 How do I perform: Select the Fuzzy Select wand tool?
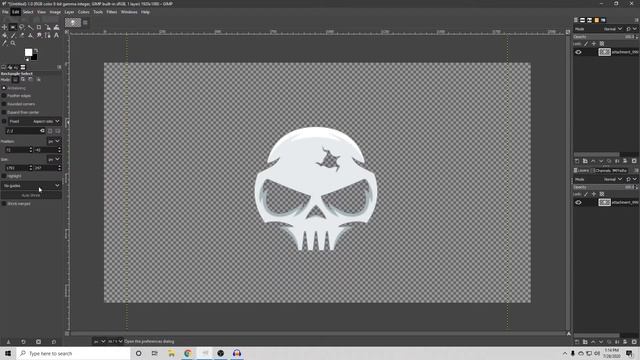(x=30, y=27)
